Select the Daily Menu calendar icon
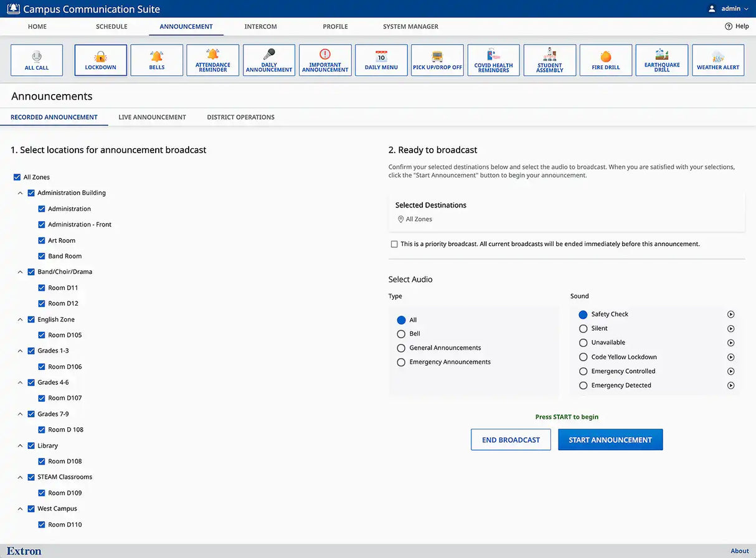The image size is (756, 558). 381,56
